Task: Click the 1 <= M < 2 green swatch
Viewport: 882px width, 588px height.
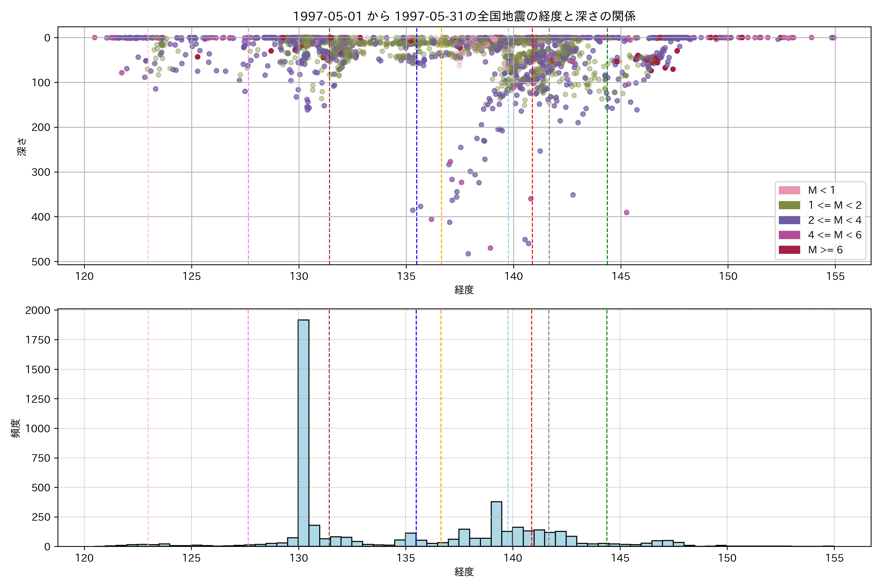Action: click(x=789, y=205)
